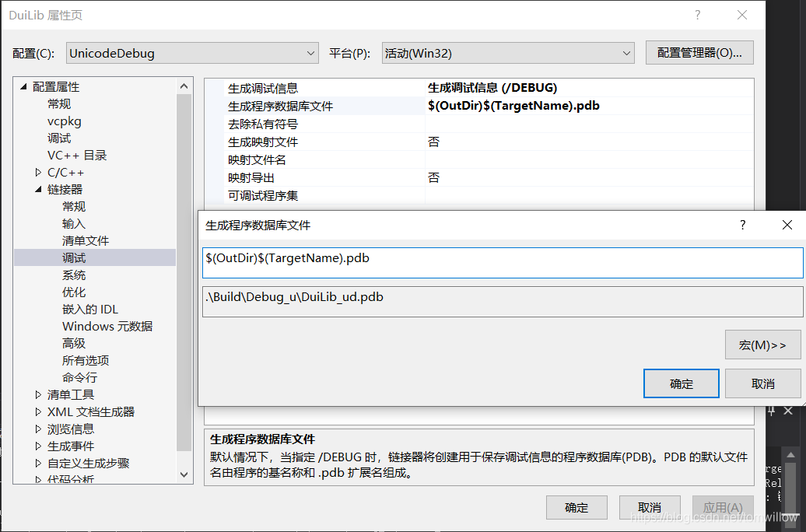Click $(OutDir)$(TargetName).pdb value in property grid
806x532 pixels.
(x=513, y=106)
